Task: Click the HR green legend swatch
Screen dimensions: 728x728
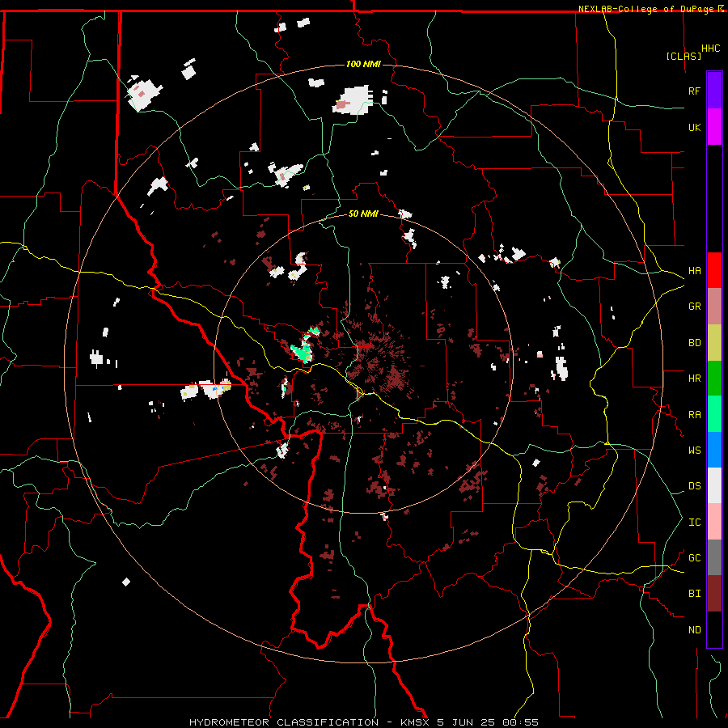Action: pos(714,379)
